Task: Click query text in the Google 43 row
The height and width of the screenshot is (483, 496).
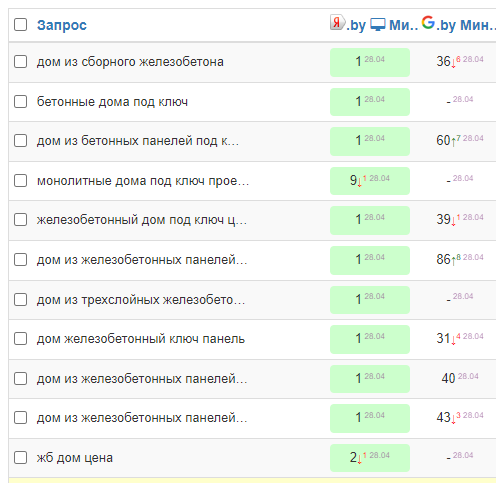Action: [142, 418]
